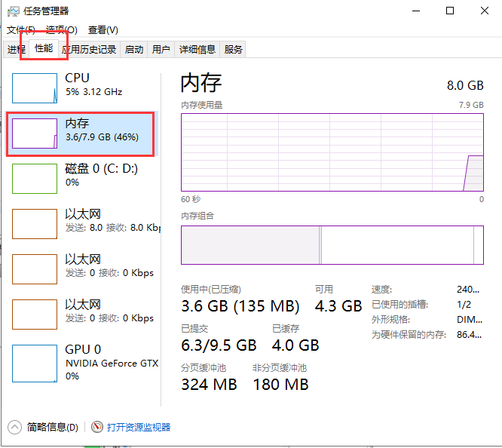This screenshot has height=448, width=502.
Task: Go to the 启动 tab
Action: 134,50
